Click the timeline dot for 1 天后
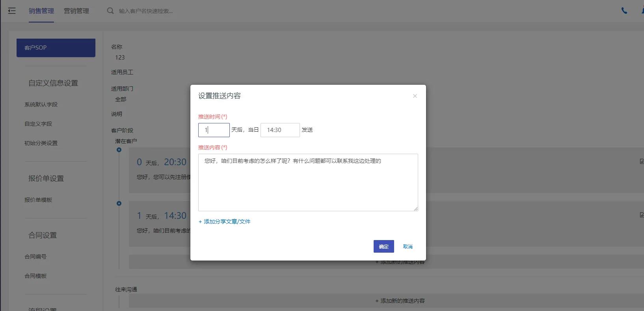Viewport: 644px width, 311px height. click(x=119, y=203)
